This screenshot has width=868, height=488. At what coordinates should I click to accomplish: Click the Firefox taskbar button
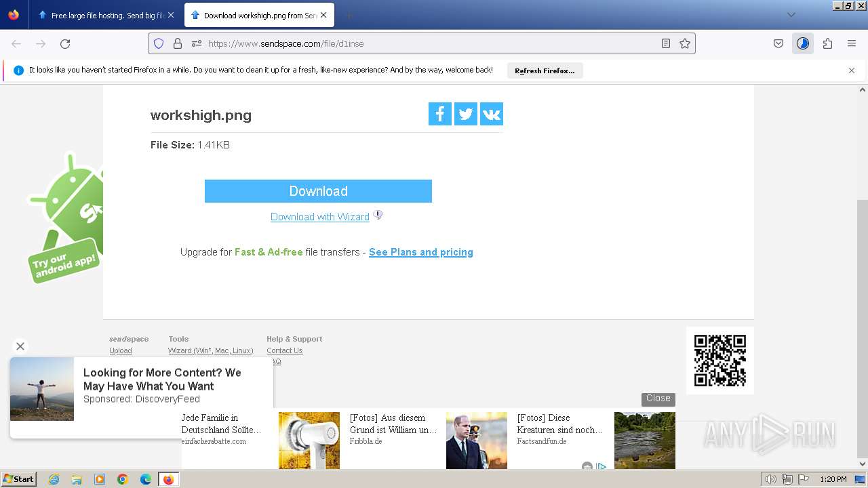168,479
